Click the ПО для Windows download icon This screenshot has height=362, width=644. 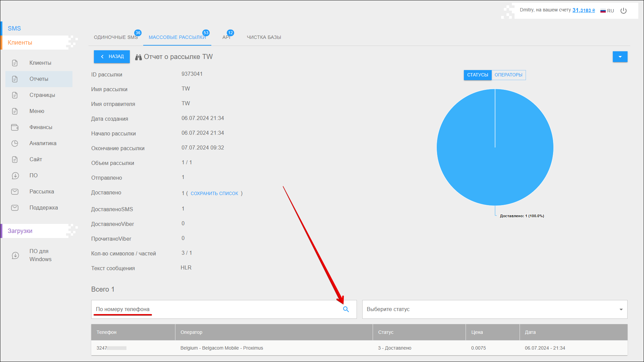[15, 255]
